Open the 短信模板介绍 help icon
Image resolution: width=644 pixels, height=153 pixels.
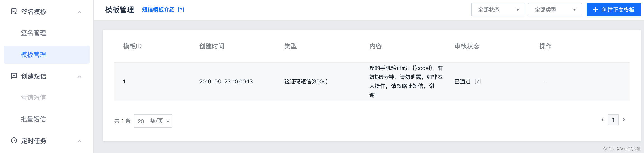pos(181,9)
